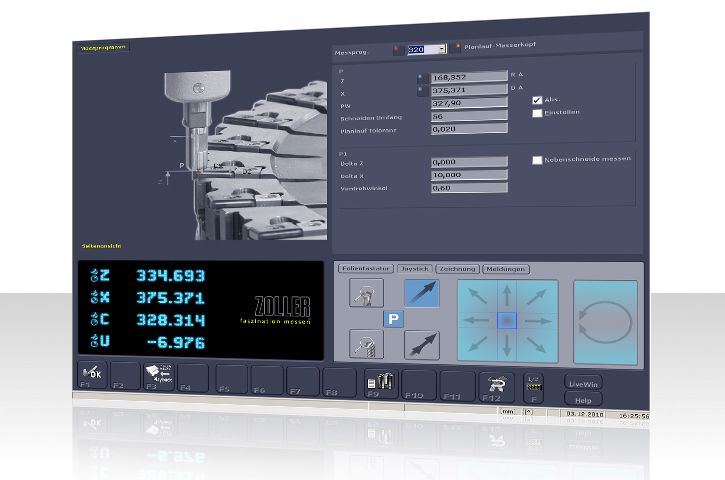Image resolution: width=725 pixels, height=480 pixels.
Task: Click the circular spindle rotation pad
Action: click(605, 322)
